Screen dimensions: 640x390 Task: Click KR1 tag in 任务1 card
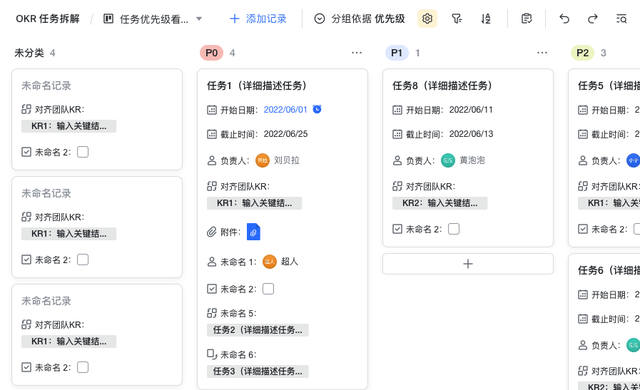(x=254, y=203)
